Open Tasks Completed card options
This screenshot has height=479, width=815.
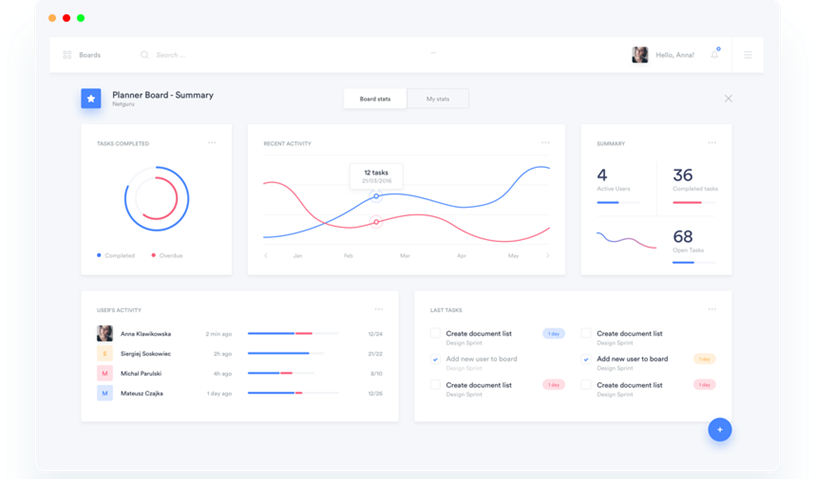[212, 142]
